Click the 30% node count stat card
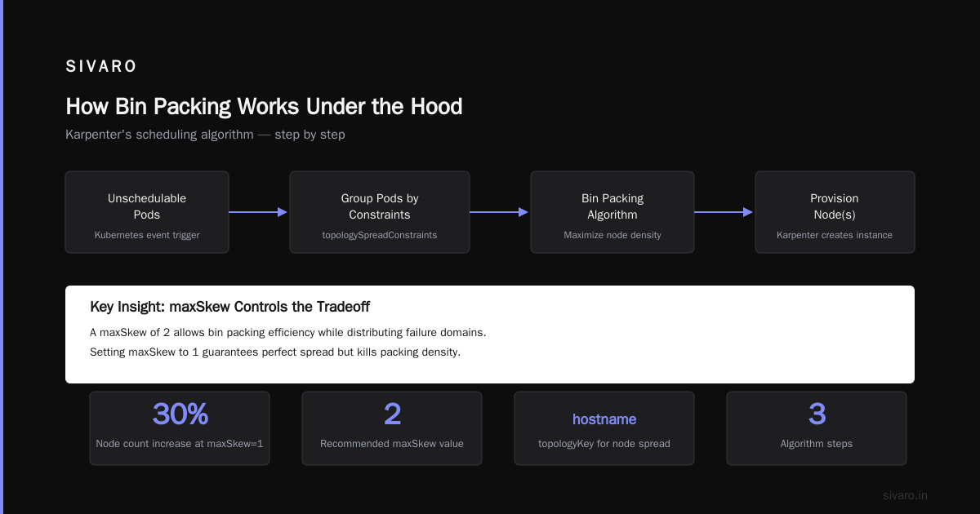Viewport: 980px width, 514px height. click(180, 428)
